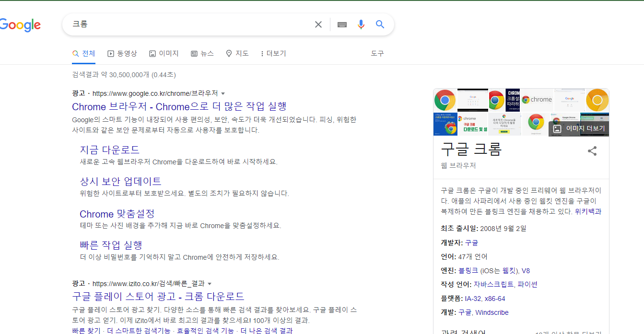This screenshot has width=644, height=334.
Task: Share the 구글 크롬 knowledge panel
Action: click(x=592, y=151)
